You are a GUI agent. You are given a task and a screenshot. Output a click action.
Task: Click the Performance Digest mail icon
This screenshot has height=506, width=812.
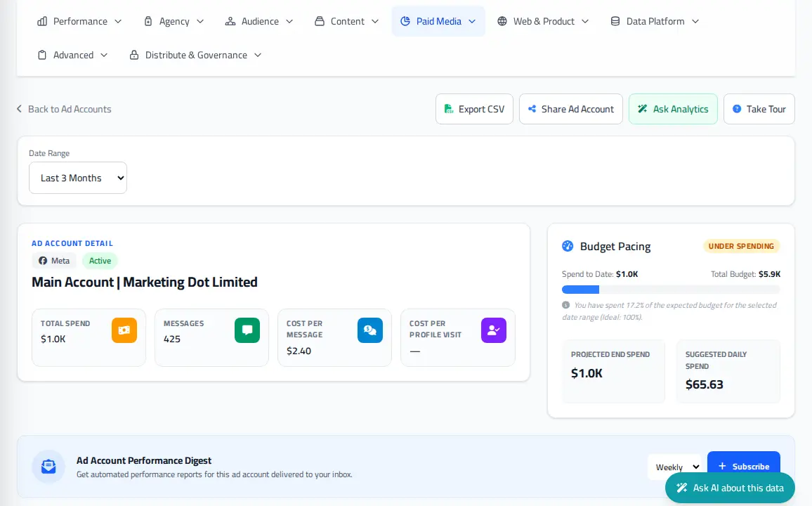tap(48, 466)
